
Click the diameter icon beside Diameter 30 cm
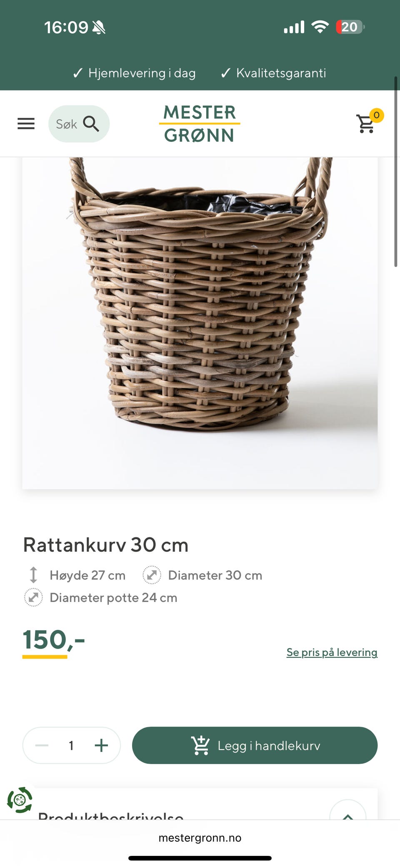point(152,575)
